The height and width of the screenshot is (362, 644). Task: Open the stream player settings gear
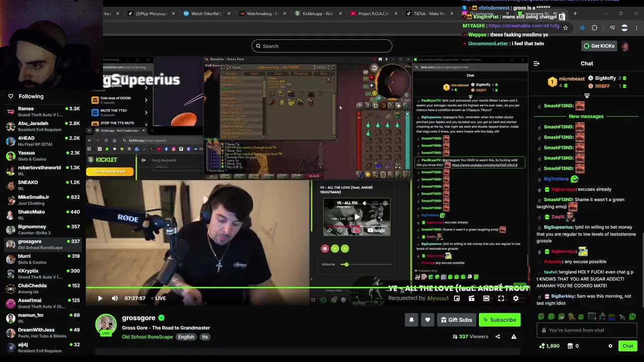tap(515, 298)
